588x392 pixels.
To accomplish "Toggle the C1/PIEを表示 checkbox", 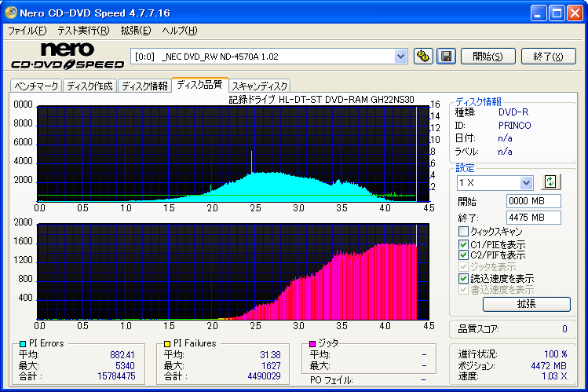I will [463, 244].
